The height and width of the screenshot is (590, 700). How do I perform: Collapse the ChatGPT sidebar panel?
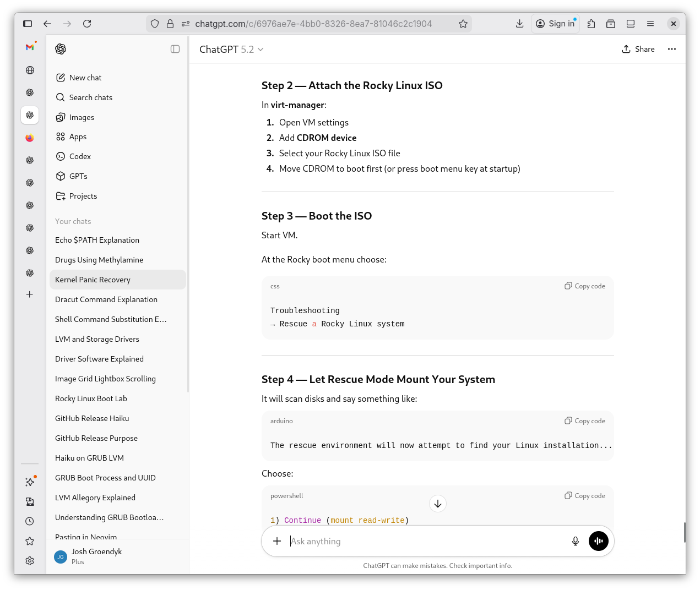click(x=175, y=49)
